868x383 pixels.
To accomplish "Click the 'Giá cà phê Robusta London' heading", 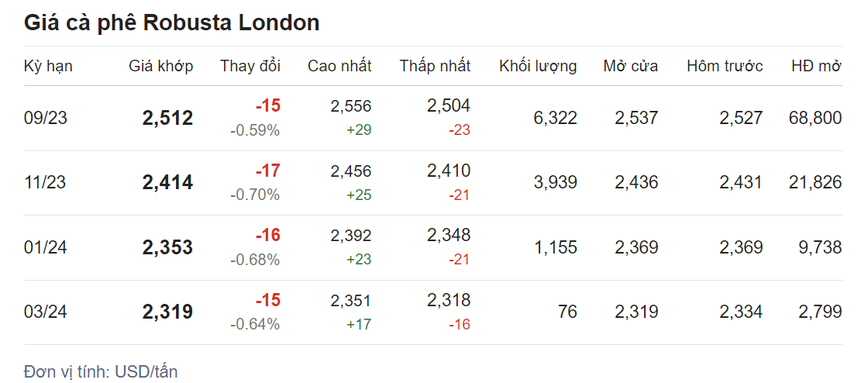I will [171, 22].
